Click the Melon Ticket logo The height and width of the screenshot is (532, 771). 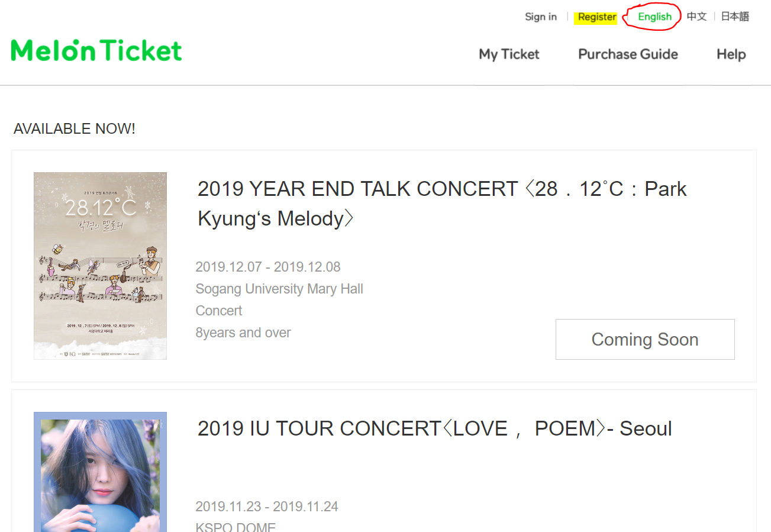(x=96, y=50)
